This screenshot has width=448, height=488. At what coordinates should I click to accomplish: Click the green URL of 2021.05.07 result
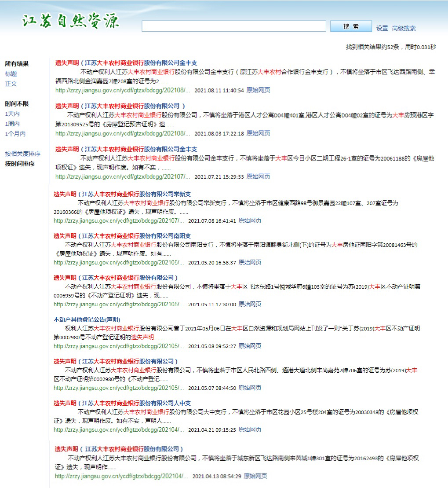pyautogui.click(x=119, y=388)
